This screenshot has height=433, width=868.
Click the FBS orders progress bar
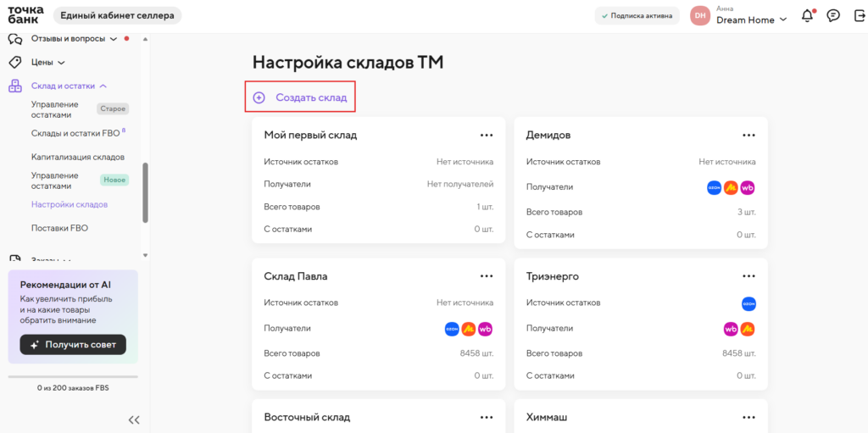73,377
